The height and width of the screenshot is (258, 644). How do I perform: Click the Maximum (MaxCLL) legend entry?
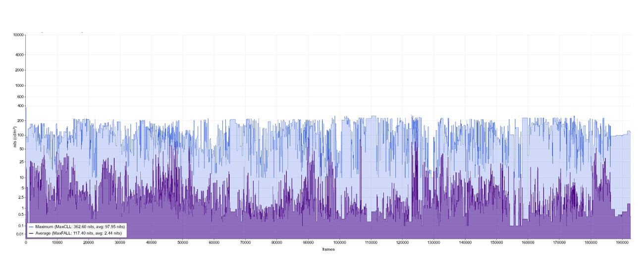(77, 226)
